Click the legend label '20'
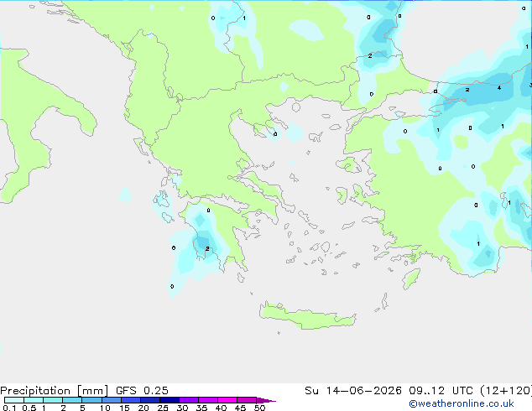The image size is (532, 411). coord(143,408)
